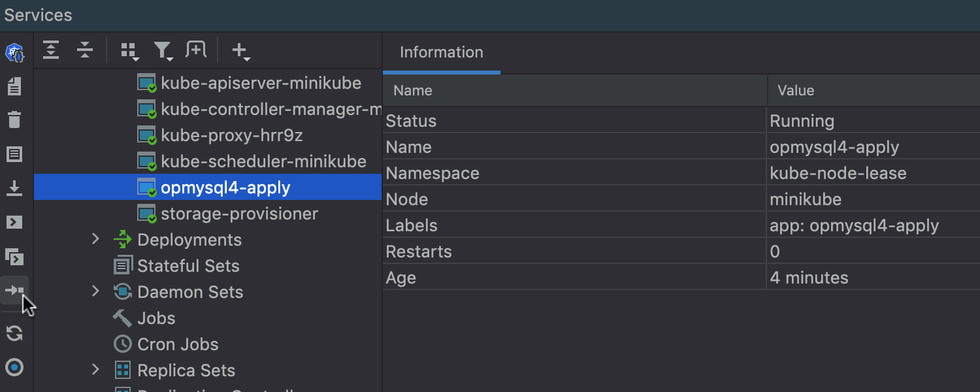Open the Run Shell terminal icon
The height and width of the screenshot is (392, 980).
(x=14, y=222)
